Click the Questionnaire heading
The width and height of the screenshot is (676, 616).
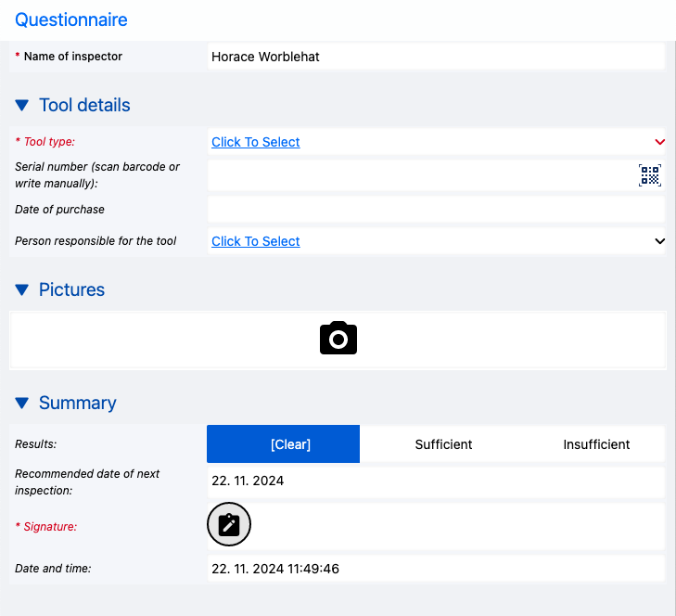pos(71,19)
